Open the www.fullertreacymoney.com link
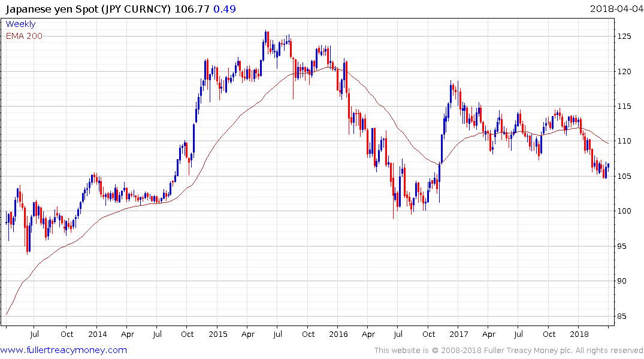The image size is (644, 359). [64, 350]
